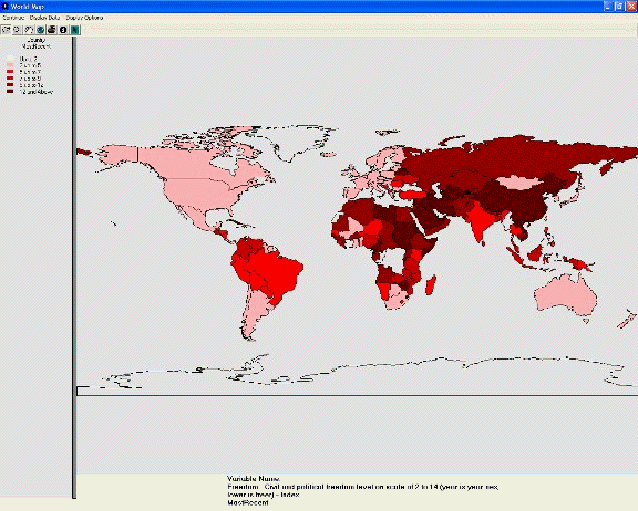Select the arrow pointer tool in toolbar

coord(75,30)
